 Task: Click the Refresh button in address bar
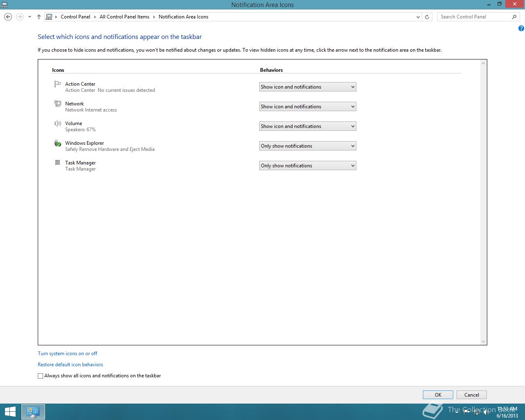pyautogui.click(x=427, y=17)
